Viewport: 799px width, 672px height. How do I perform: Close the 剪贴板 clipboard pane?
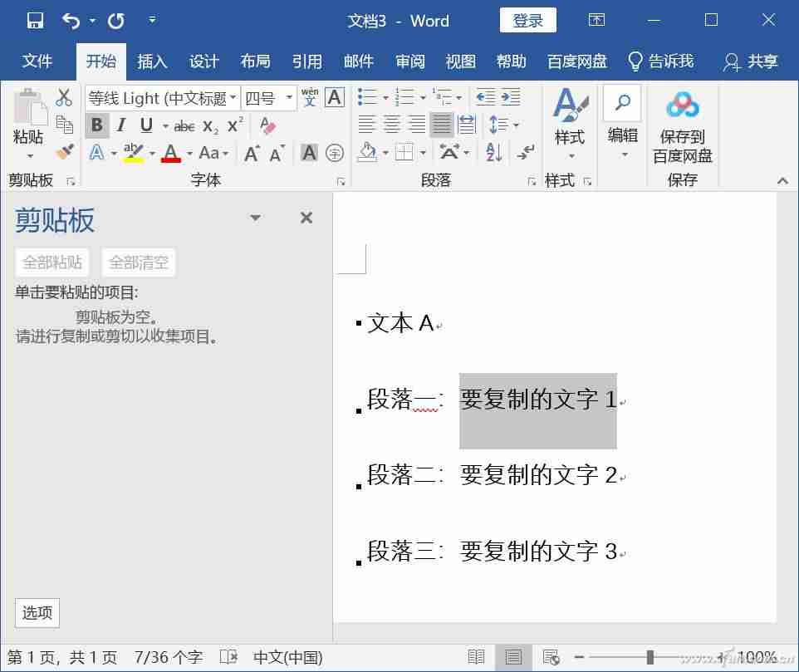tap(306, 218)
